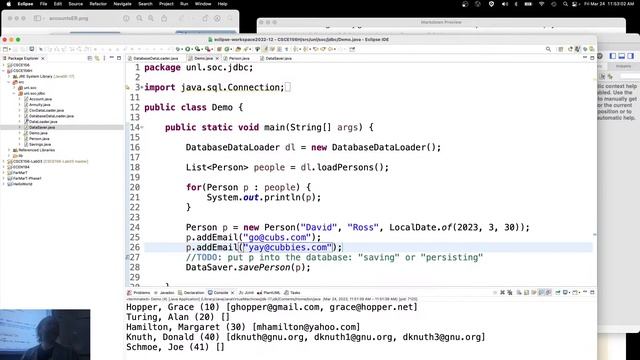
Task: Click the Eclipse toolbar search magnifier icon
Action: click(x=548, y=49)
